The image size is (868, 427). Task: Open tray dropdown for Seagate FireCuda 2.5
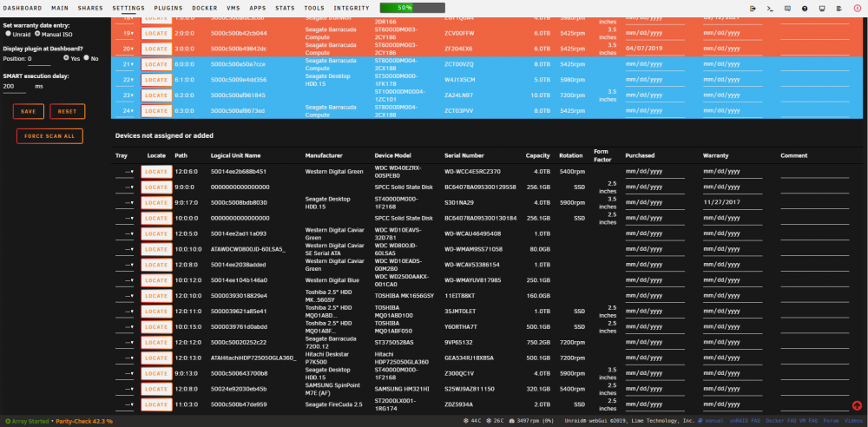pos(124,404)
